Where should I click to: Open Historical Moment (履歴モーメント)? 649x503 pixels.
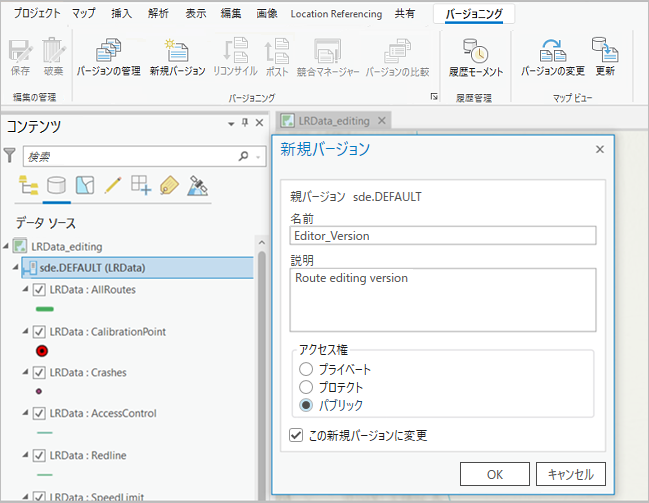476,57
